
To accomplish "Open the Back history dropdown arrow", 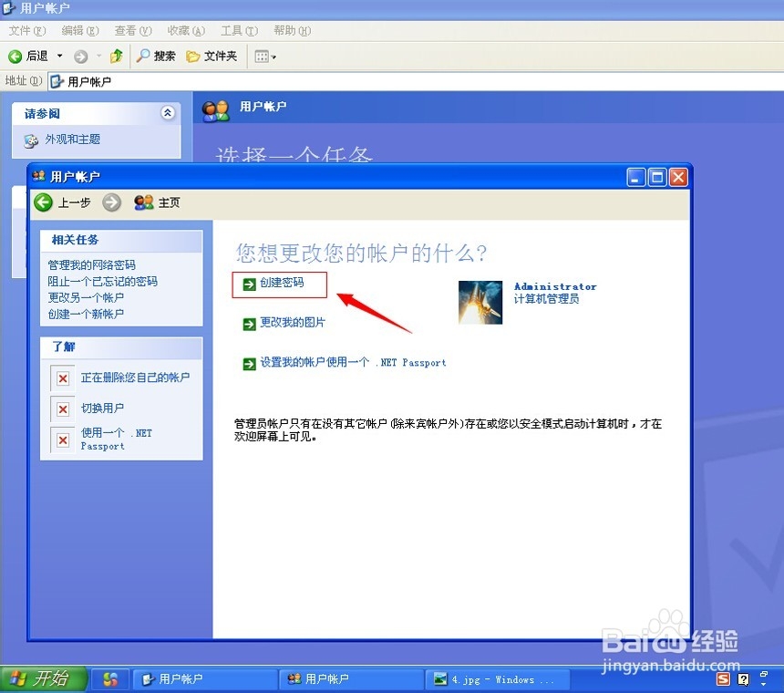I will coord(59,56).
